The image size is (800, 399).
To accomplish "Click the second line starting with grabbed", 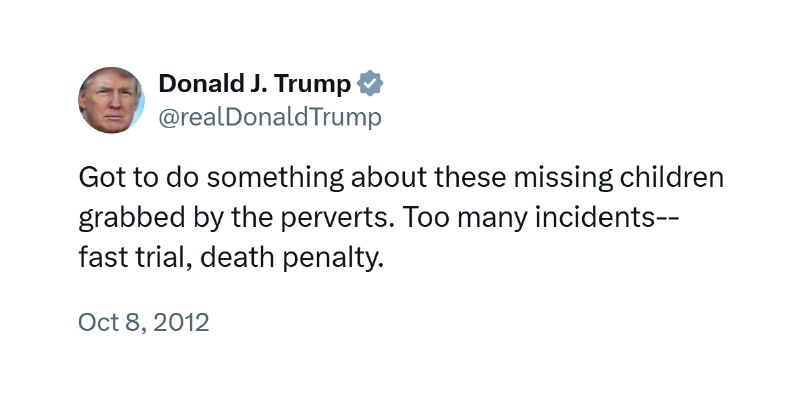I will point(379,218).
